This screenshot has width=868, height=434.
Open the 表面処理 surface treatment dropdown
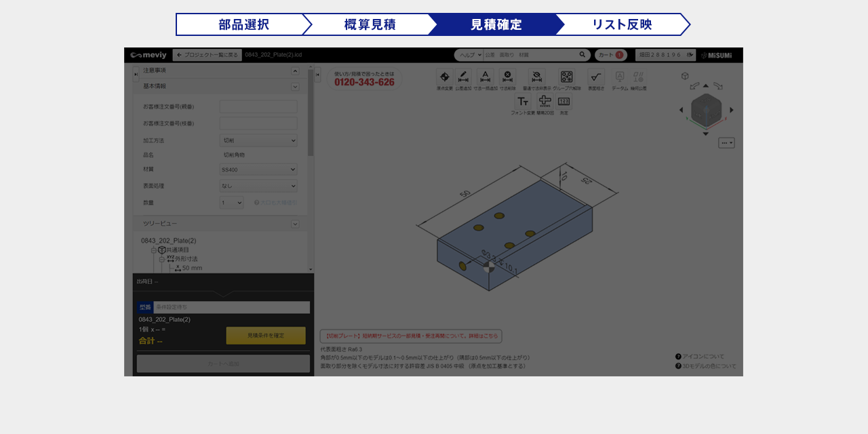258,186
